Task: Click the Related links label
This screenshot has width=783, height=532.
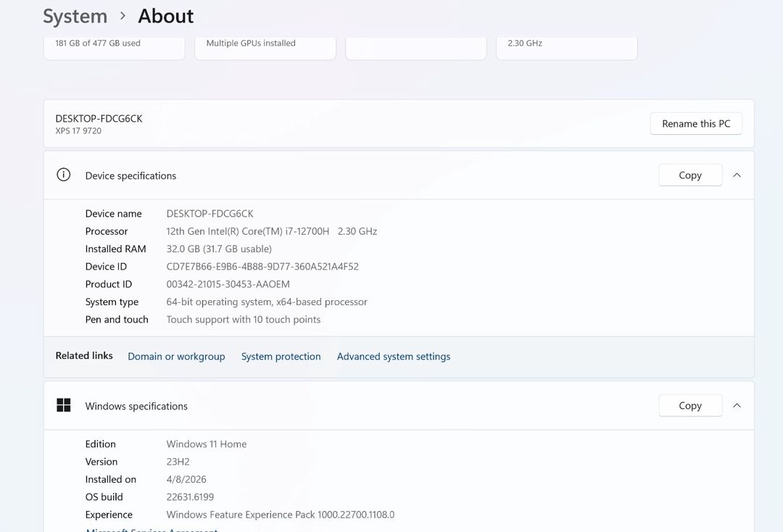Action: 84,355
